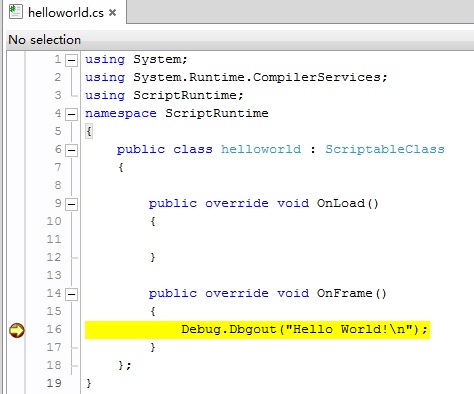Close the helloworld.cs tab
Image resolution: width=474 pixels, height=394 pixels.
[x=113, y=13]
